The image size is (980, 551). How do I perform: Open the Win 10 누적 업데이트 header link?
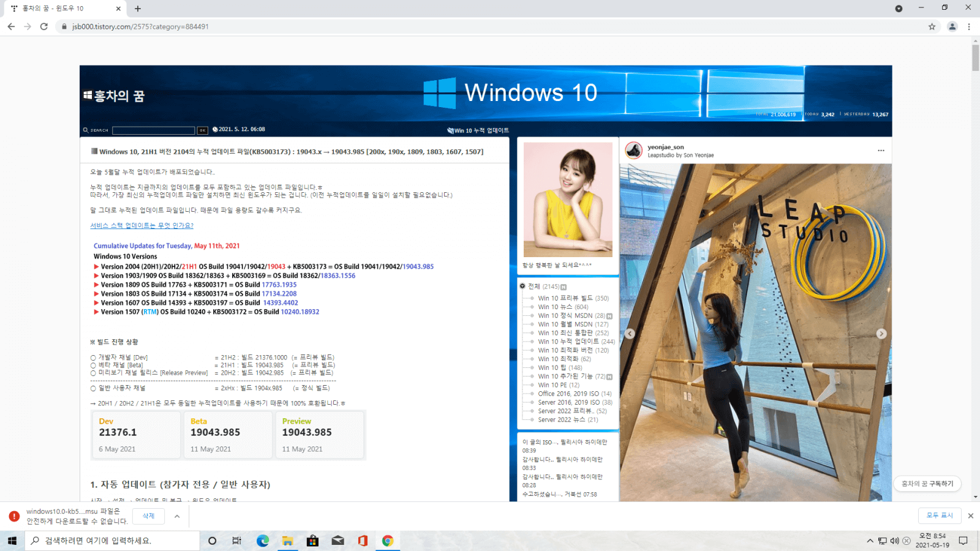[478, 130]
